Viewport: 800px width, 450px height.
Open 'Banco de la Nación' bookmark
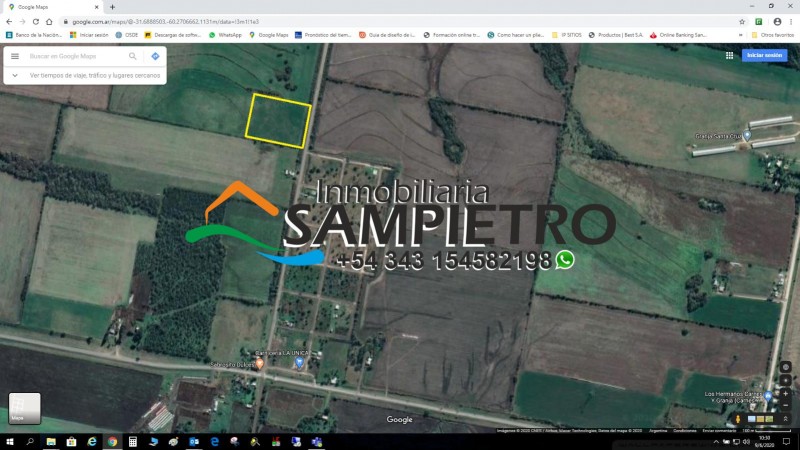[x=34, y=35]
